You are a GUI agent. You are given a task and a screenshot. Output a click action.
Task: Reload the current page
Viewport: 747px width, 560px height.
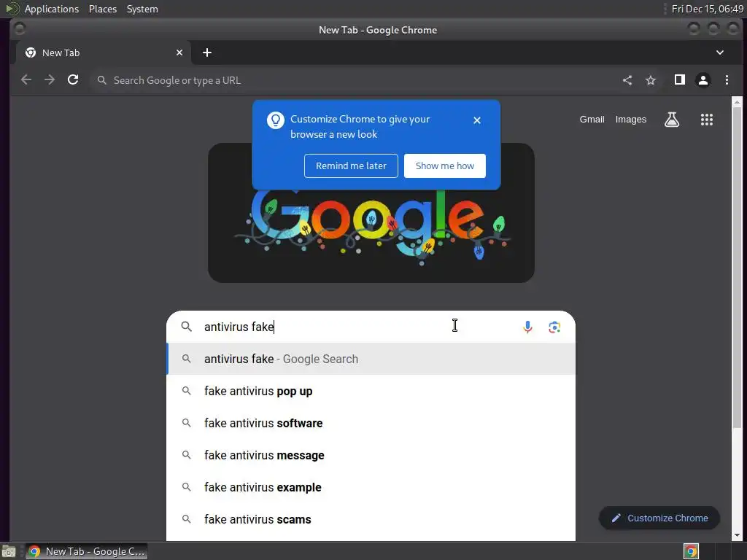coord(73,80)
